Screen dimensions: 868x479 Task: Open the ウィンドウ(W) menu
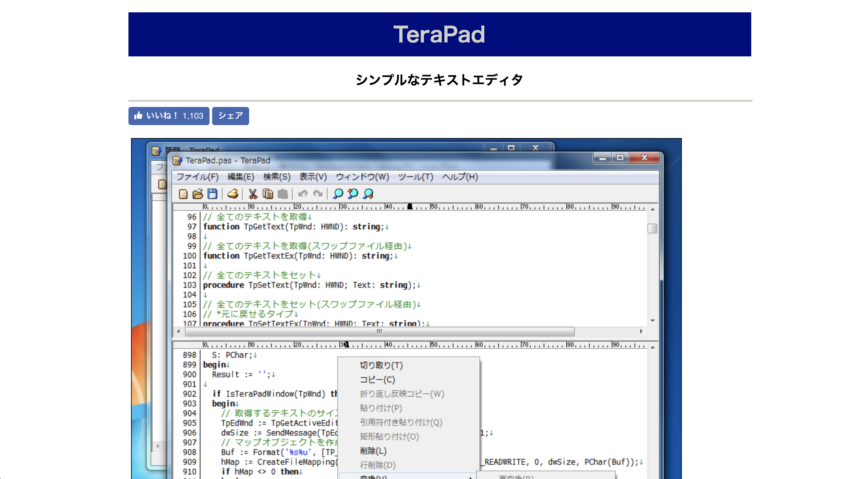coord(362,177)
